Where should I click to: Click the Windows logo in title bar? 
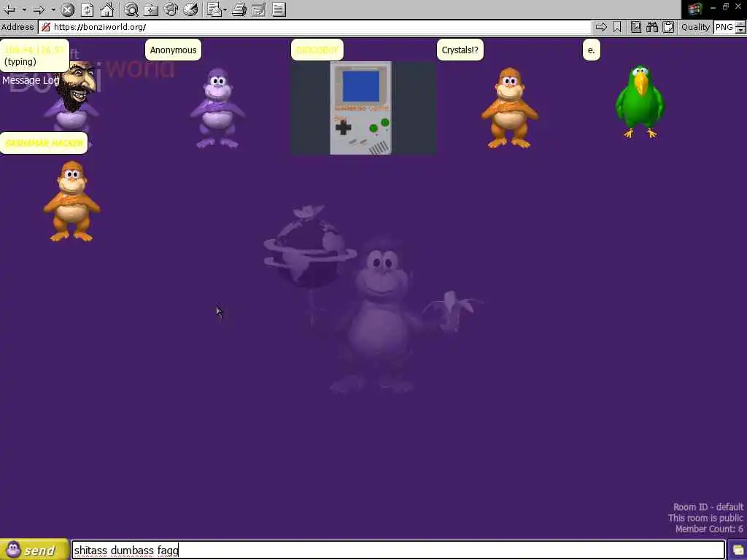point(694,9)
